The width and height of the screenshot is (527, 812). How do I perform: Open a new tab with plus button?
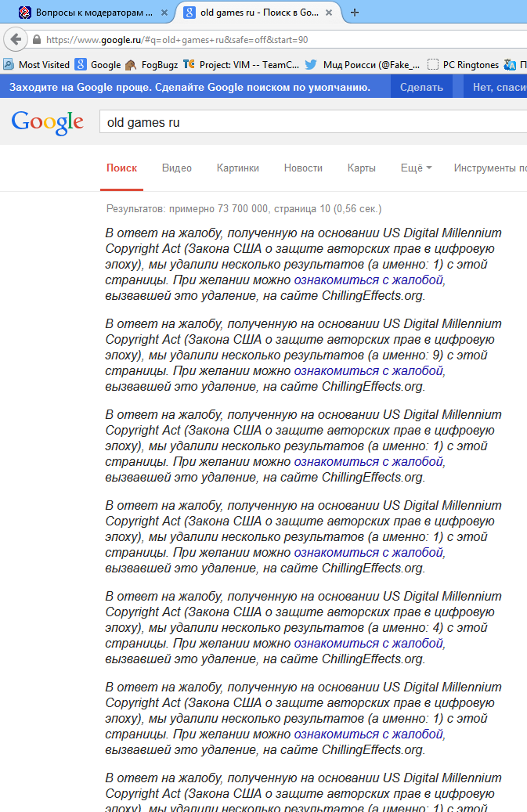click(355, 13)
